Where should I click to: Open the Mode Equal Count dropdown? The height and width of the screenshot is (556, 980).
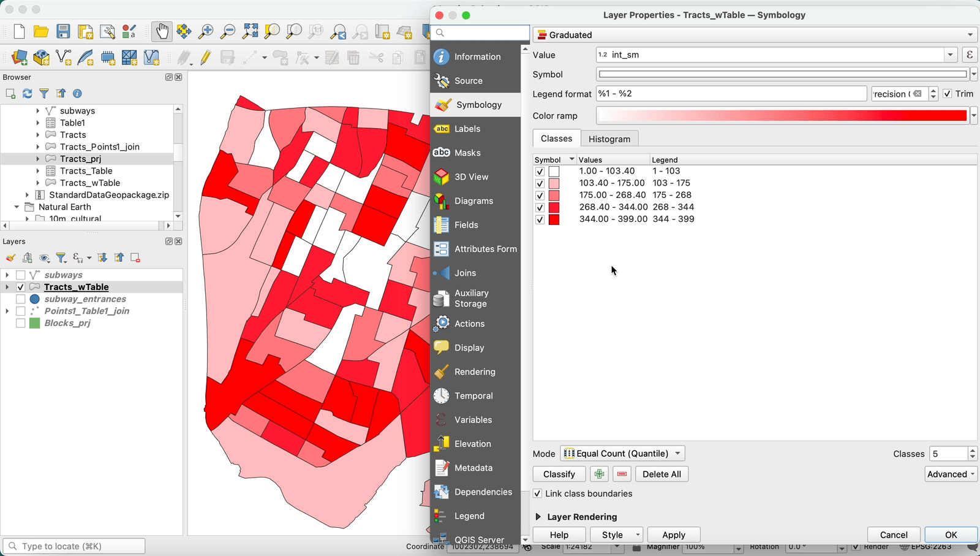(x=622, y=454)
